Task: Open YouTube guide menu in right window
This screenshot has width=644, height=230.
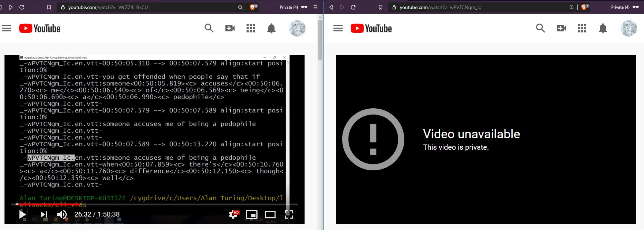Action: click(x=338, y=28)
